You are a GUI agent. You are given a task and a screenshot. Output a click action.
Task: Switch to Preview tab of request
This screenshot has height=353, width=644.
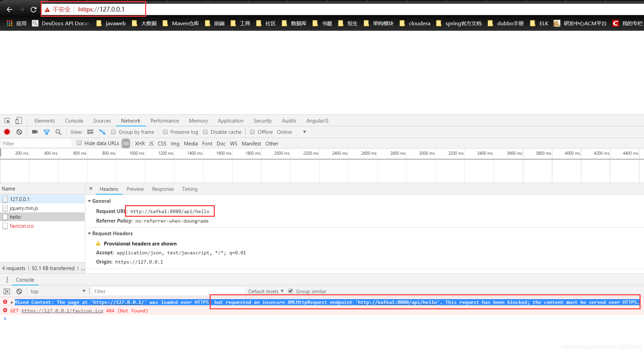point(135,189)
